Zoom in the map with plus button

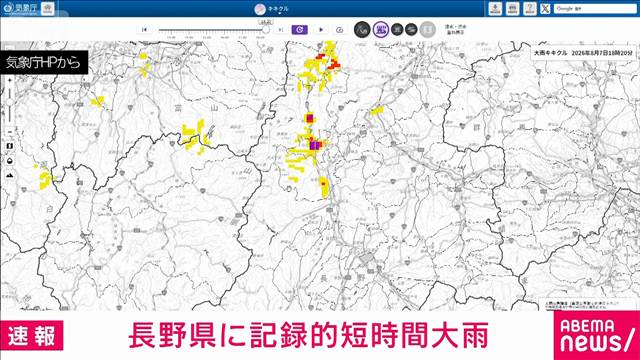coord(10,80)
